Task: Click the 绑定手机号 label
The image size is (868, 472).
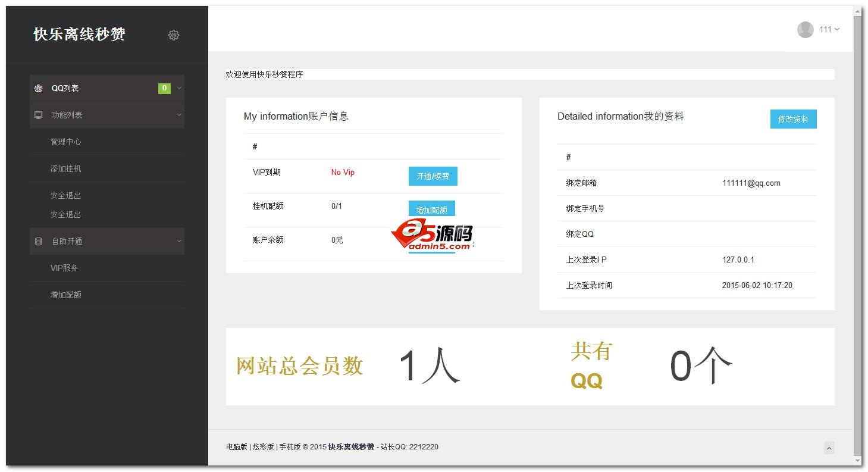Action: pos(585,208)
